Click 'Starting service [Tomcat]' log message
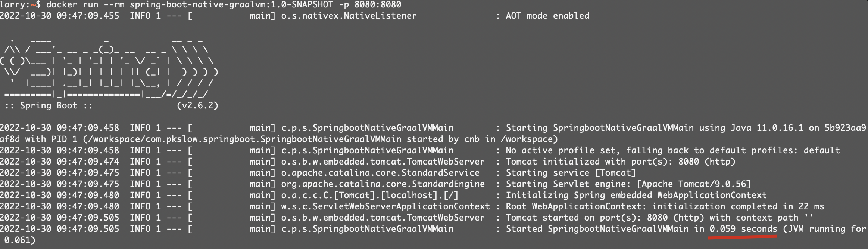 pyautogui.click(x=571, y=173)
